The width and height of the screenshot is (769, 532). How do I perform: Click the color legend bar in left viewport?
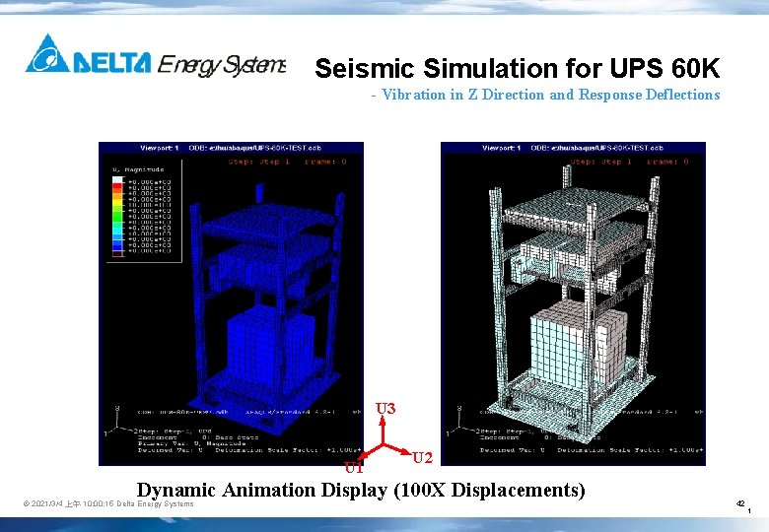click(118, 216)
